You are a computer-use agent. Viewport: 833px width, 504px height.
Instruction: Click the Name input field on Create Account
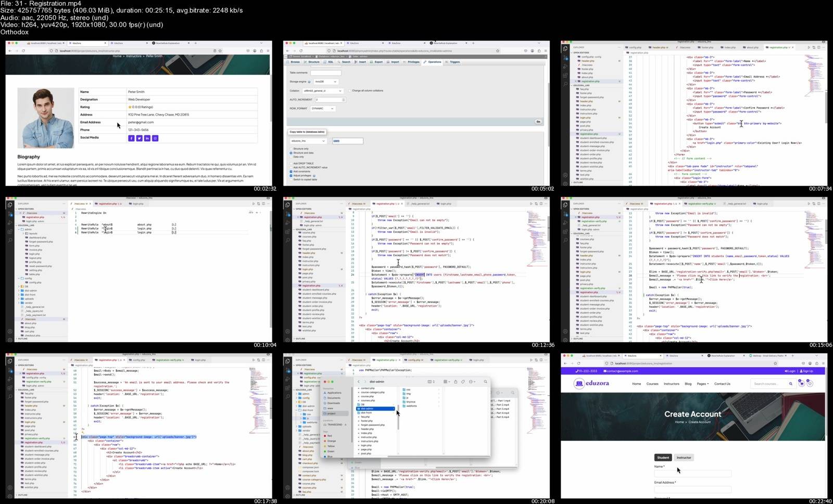(692, 473)
